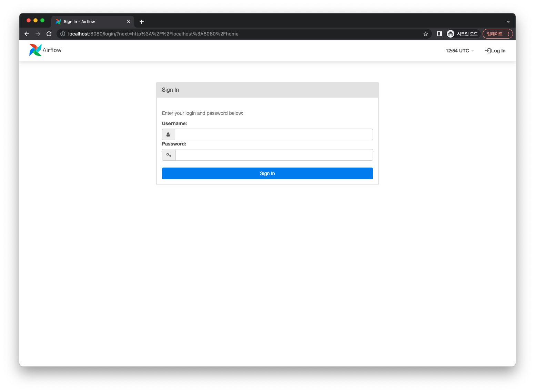
Task: Maximize the browser window with green button
Action: [x=42, y=20]
